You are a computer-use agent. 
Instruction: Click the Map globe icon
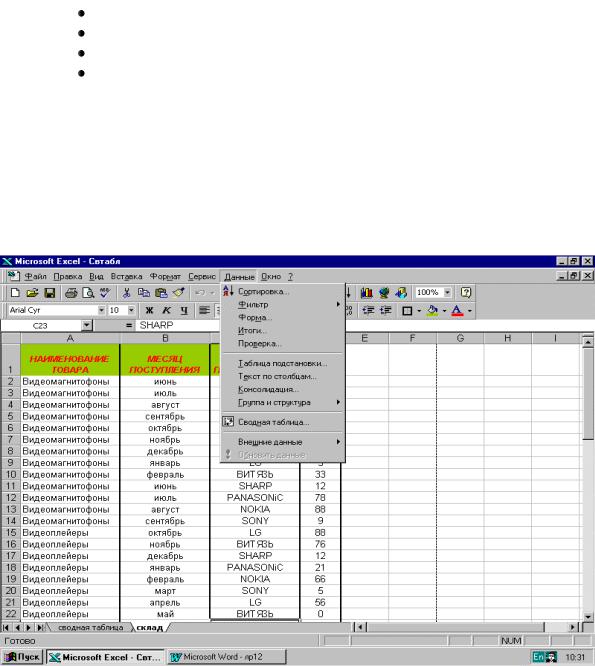pyautogui.click(x=384, y=293)
